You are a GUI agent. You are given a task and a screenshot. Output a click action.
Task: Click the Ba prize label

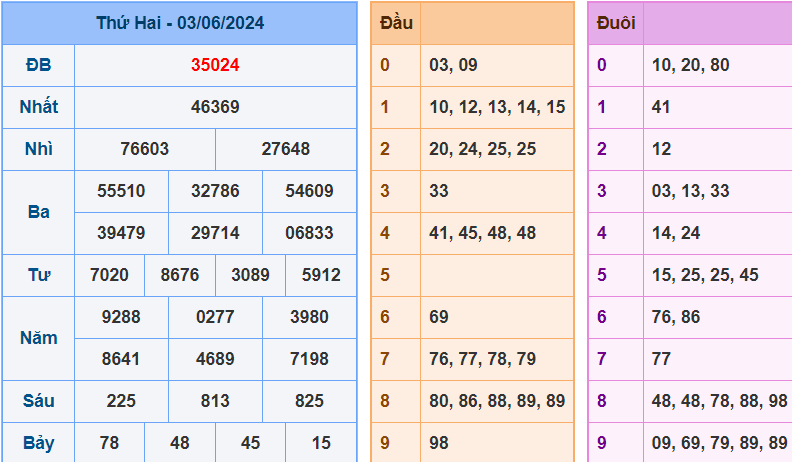[x=39, y=212]
